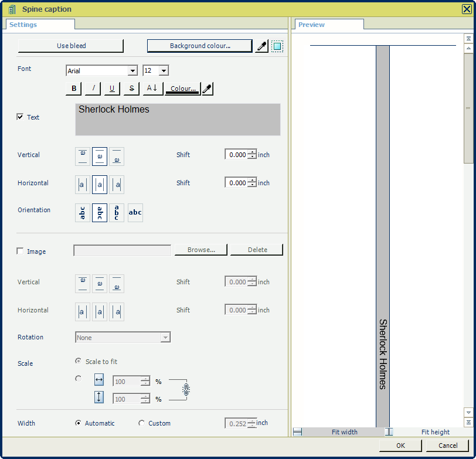Screen dimensions: 476x459
Task: Align caption text to middle vertically
Action: 100,157
